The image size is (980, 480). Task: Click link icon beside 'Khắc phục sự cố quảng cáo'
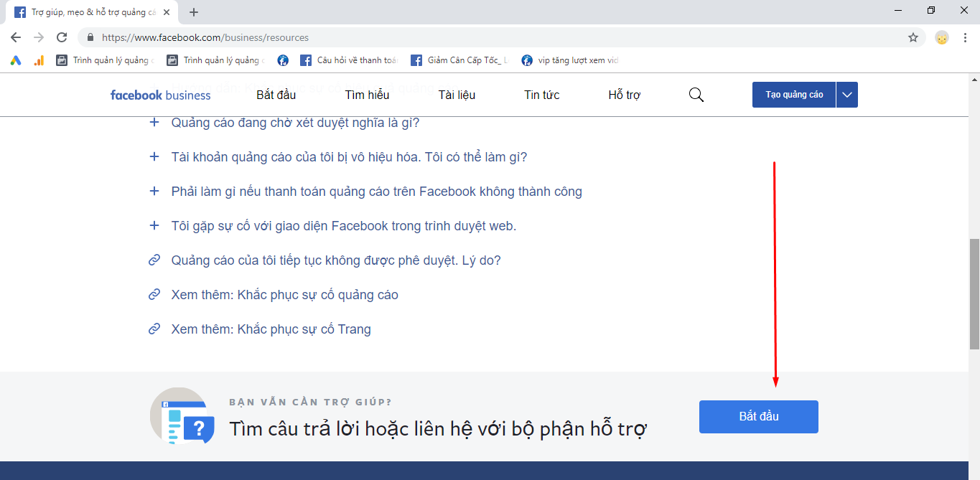[x=154, y=295]
